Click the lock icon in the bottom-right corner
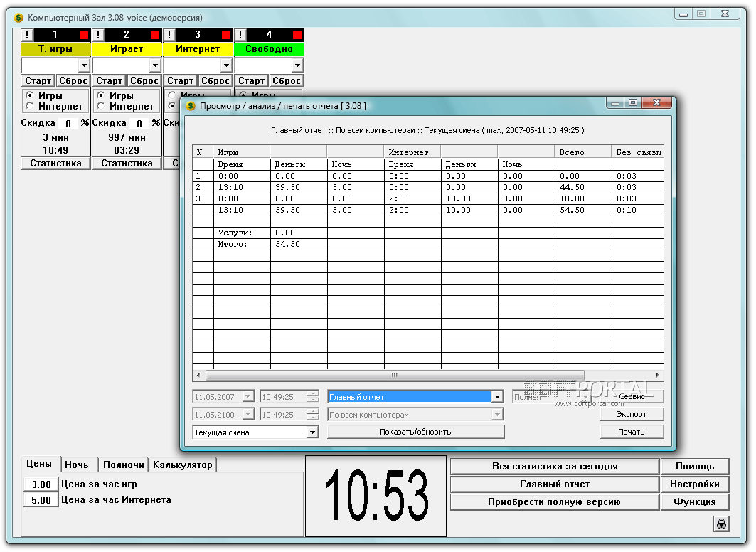The image size is (756, 552). point(721,524)
